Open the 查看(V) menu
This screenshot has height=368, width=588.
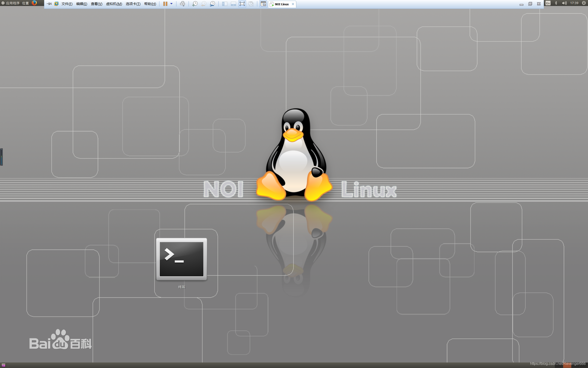[x=96, y=4]
